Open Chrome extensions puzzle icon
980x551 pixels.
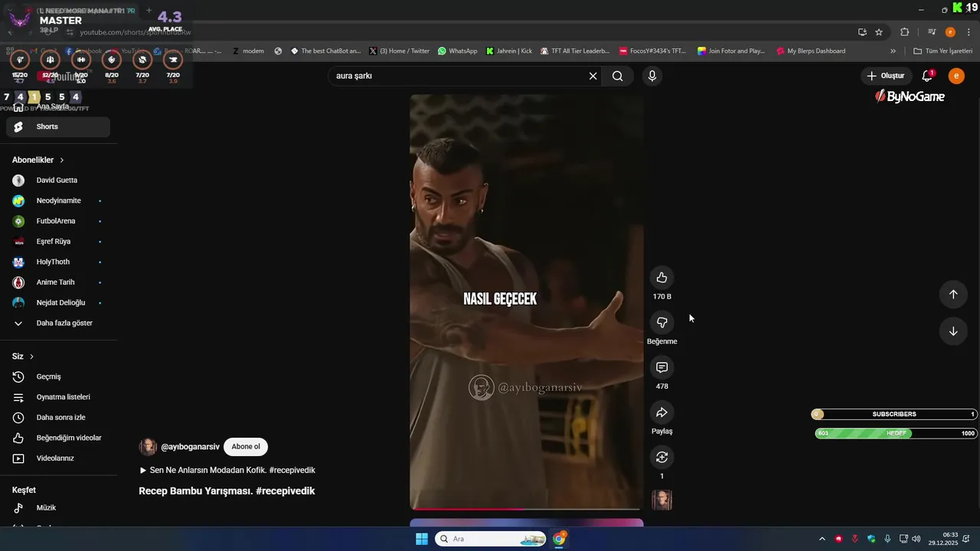pos(905,32)
